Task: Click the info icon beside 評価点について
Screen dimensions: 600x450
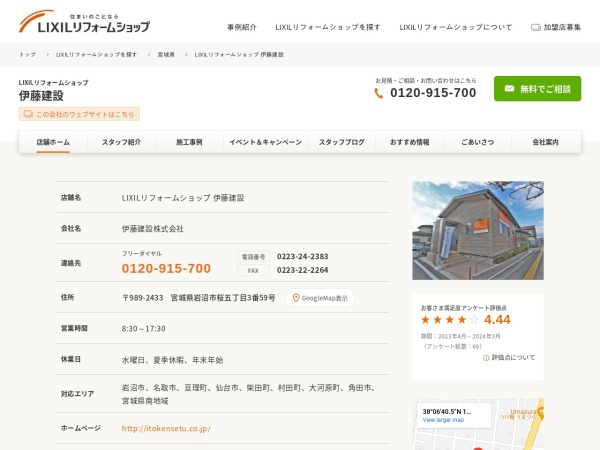Action: [x=486, y=357]
